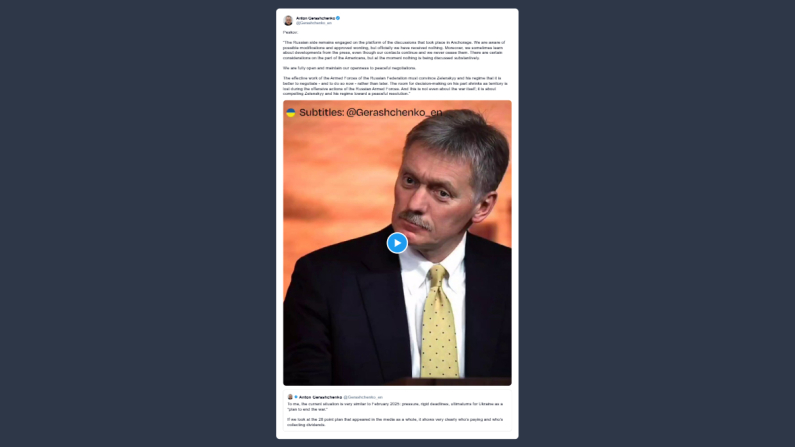Open the post author's profile avatar
Screen dimensions: 795x447
click(288, 20)
